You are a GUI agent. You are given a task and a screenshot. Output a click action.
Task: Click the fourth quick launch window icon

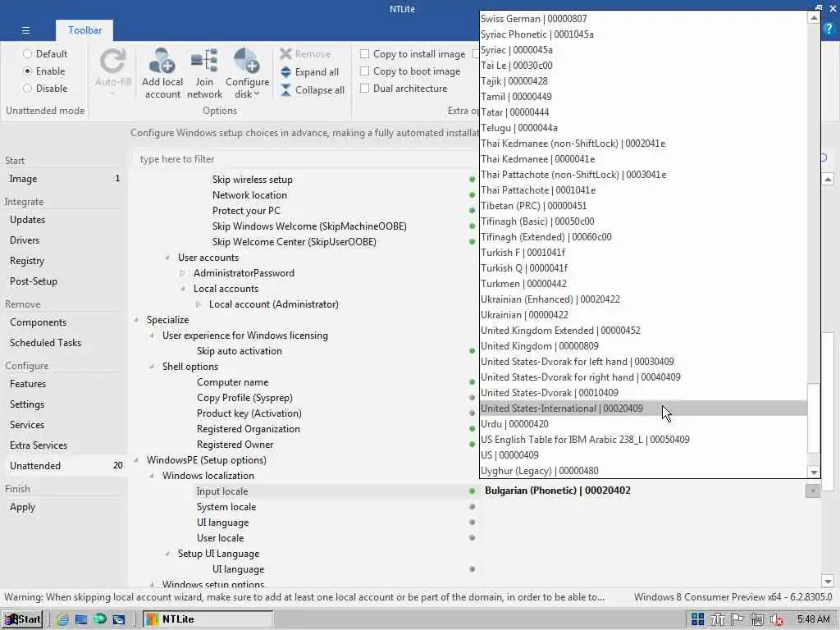pyautogui.click(x=118, y=620)
